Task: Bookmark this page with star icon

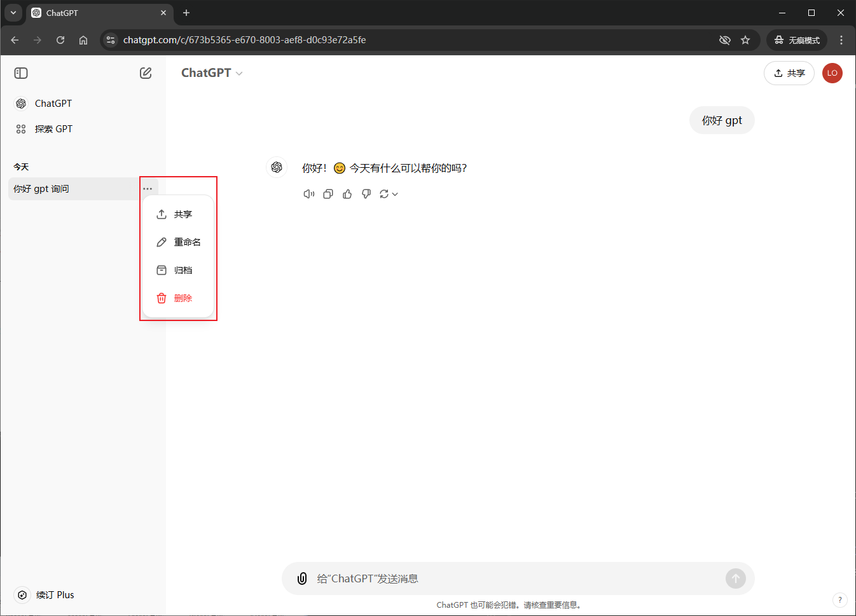Action: pos(745,40)
